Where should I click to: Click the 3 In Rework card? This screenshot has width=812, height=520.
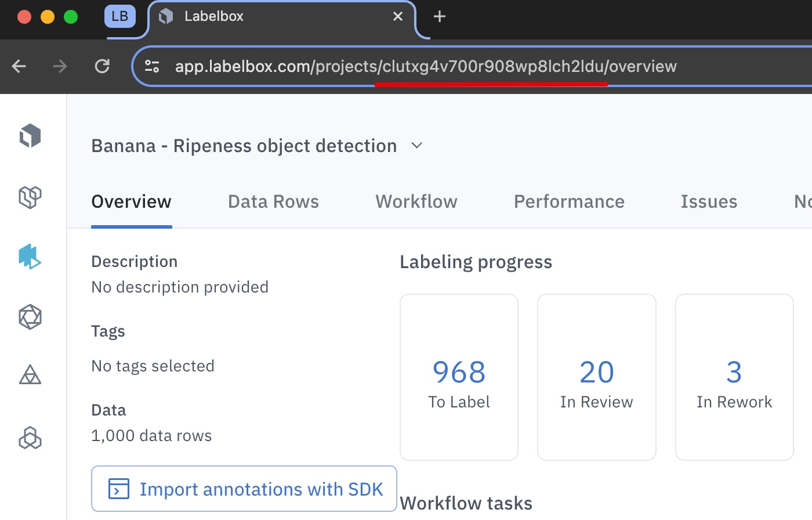(734, 377)
